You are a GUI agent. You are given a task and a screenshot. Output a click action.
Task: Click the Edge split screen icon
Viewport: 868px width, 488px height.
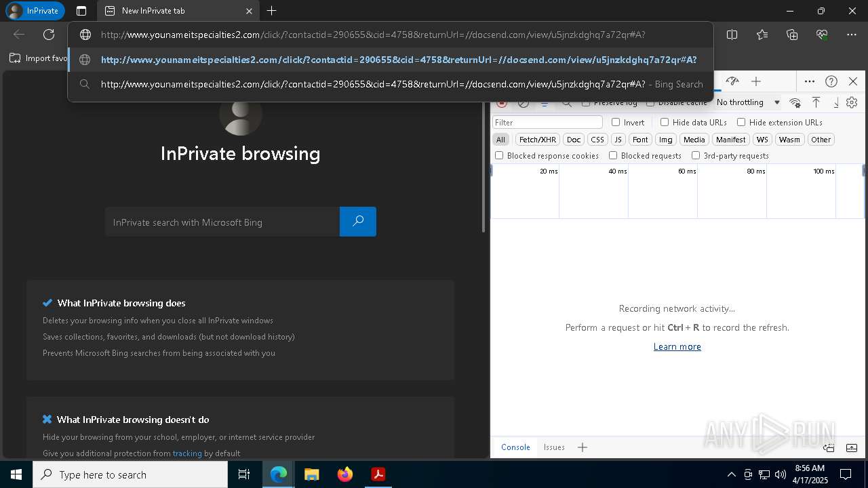click(732, 35)
